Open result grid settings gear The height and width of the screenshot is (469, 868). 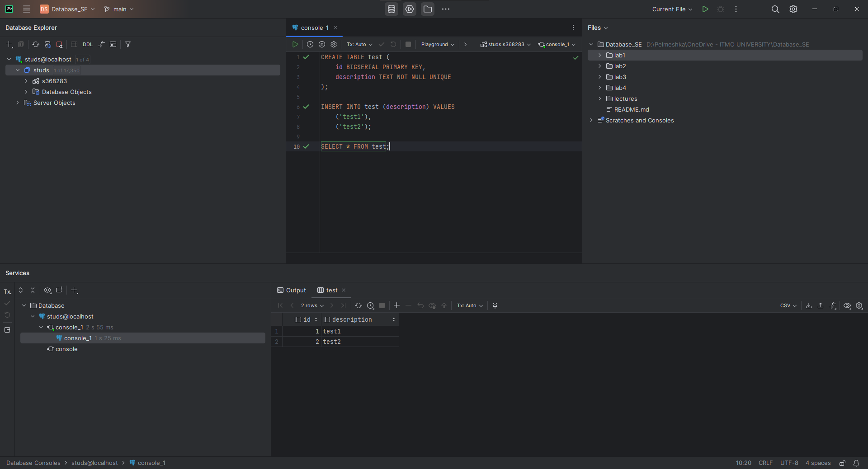coord(859,305)
